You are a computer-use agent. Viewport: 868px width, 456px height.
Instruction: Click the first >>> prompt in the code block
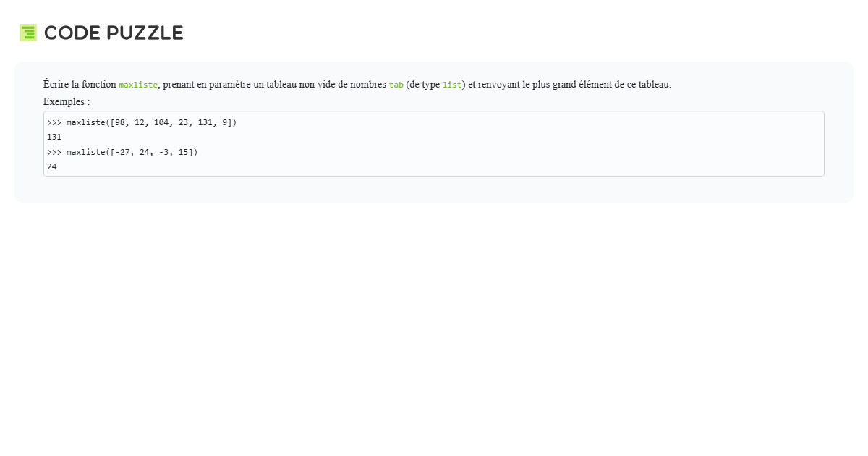pyautogui.click(x=54, y=122)
